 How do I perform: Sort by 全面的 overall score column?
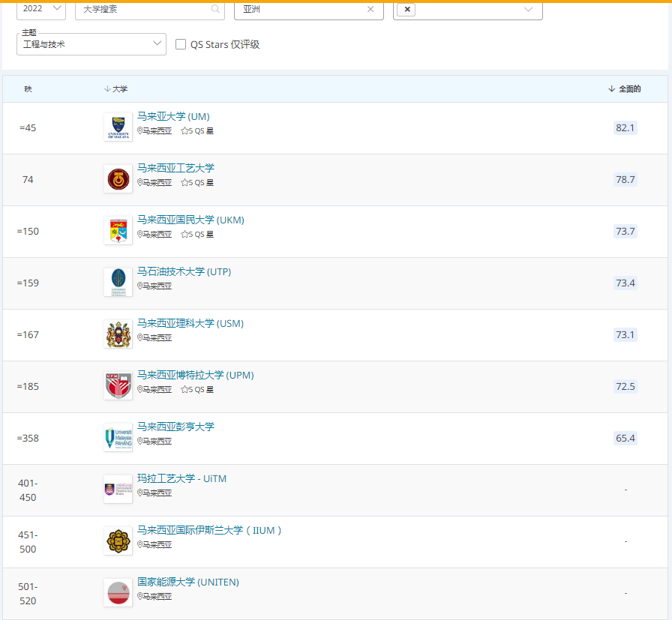click(x=625, y=89)
